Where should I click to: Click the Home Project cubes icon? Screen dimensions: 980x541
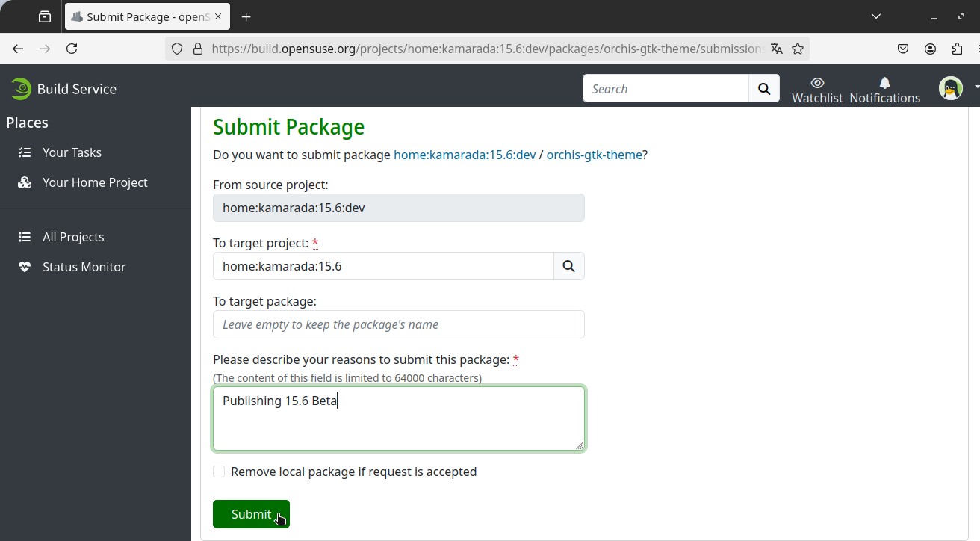coord(25,182)
